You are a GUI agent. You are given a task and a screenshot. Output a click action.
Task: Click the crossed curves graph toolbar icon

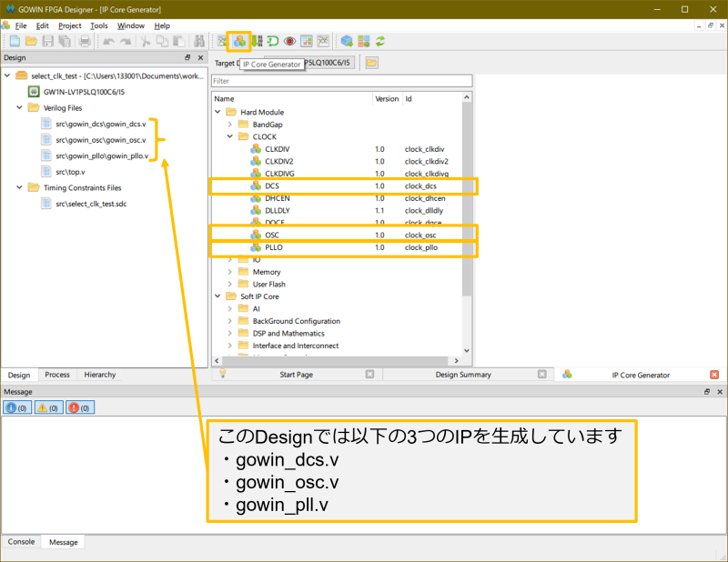323,41
